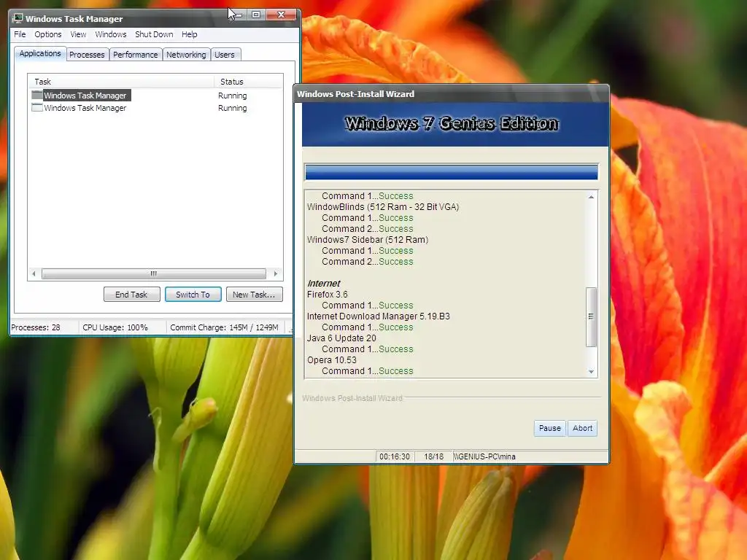
Task: Switch to the Applications tab
Action: (x=40, y=53)
